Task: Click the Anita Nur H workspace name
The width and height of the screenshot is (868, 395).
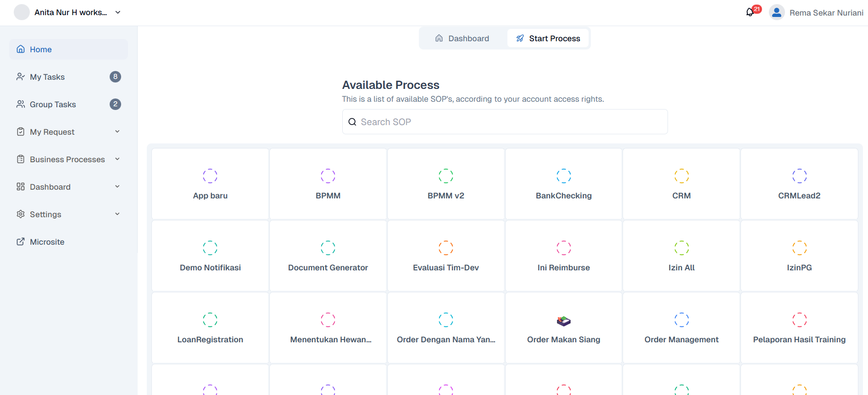Action: 71,12
